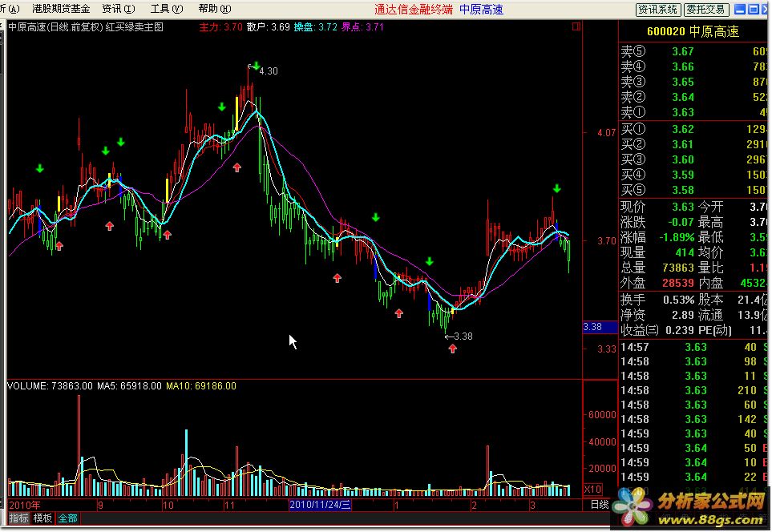Select the 买① 3.62 bid row
The image size is (772, 532).
(693, 129)
